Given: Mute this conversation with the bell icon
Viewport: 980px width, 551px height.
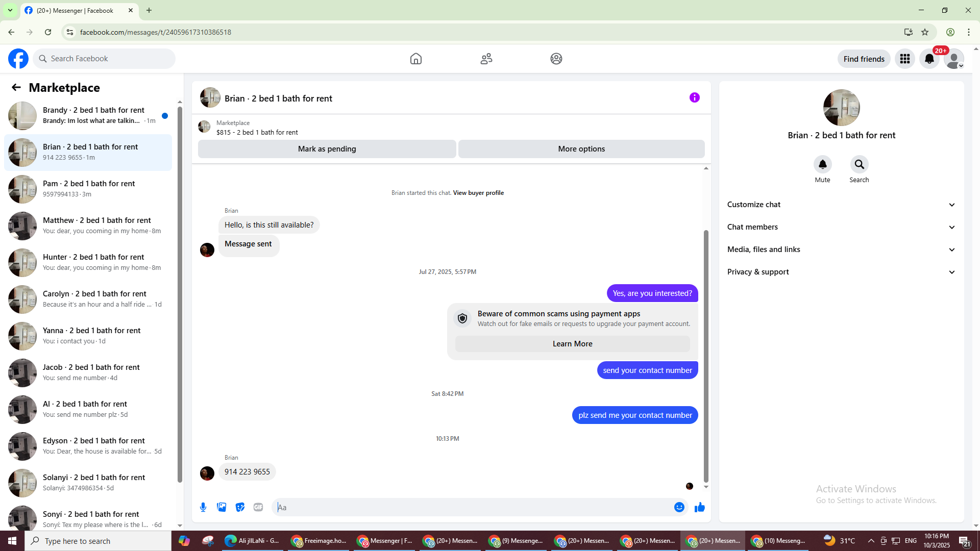Looking at the screenshot, I should coord(823,164).
